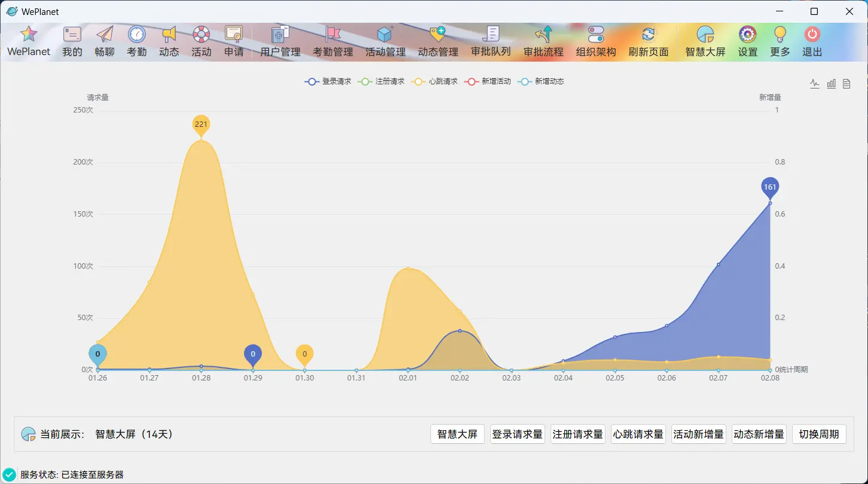Image resolution: width=868 pixels, height=484 pixels.
Task: Toggle 新增动态 series in chart legend
Action: click(541, 81)
